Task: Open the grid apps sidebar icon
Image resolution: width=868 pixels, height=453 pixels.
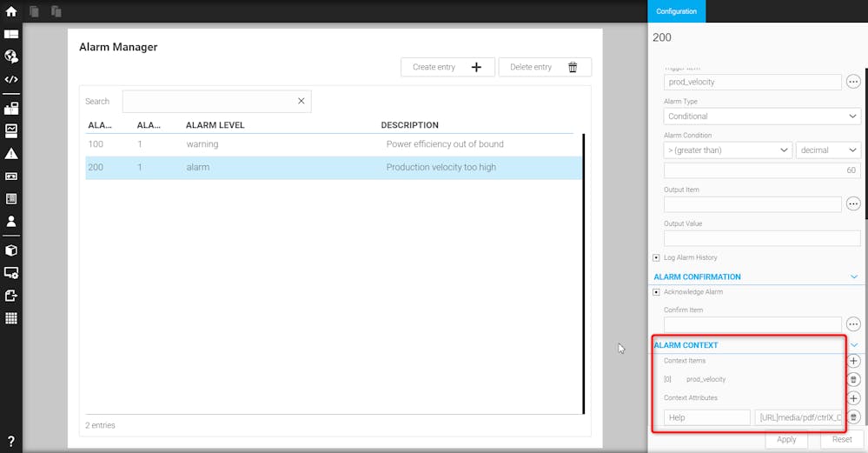Action: (11, 318)
